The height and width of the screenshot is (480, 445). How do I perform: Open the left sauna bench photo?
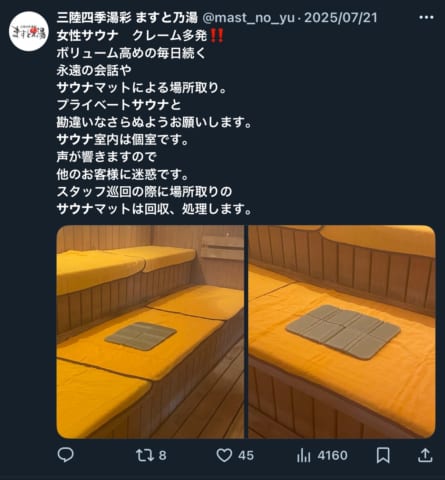150,332
